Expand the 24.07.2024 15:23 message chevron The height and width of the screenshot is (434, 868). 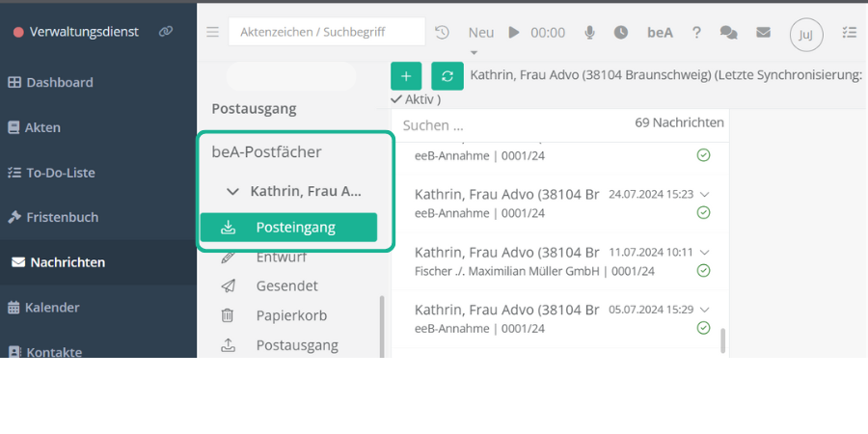click(x=705, y=194)
